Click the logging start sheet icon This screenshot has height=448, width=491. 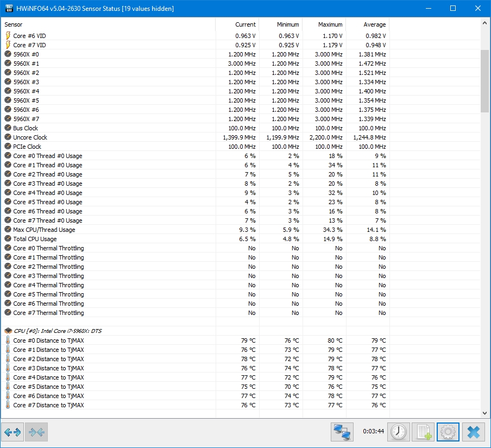[x=423, y=432]
